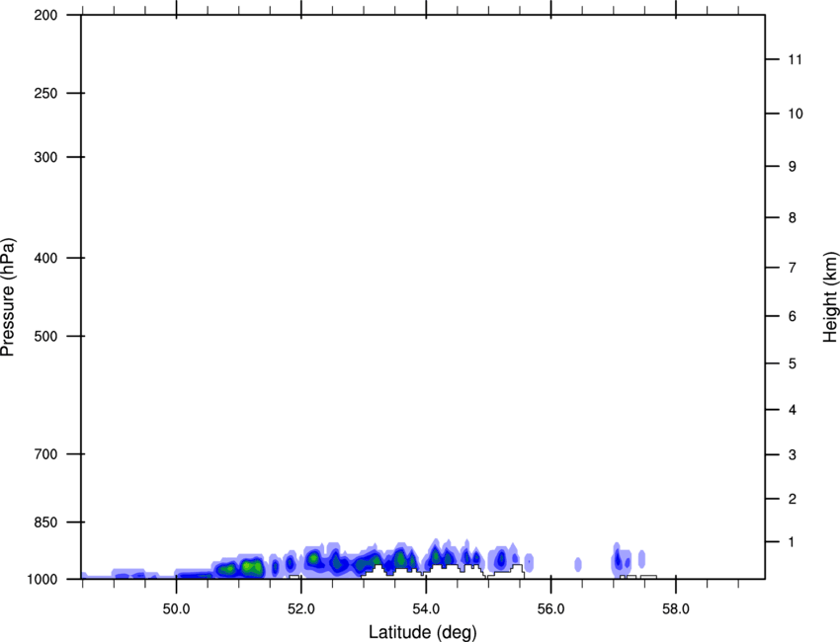This screenshot has width=840, height=642.
Task: Select the 400 pressure tick label
Action: click(x=45, y=258)
